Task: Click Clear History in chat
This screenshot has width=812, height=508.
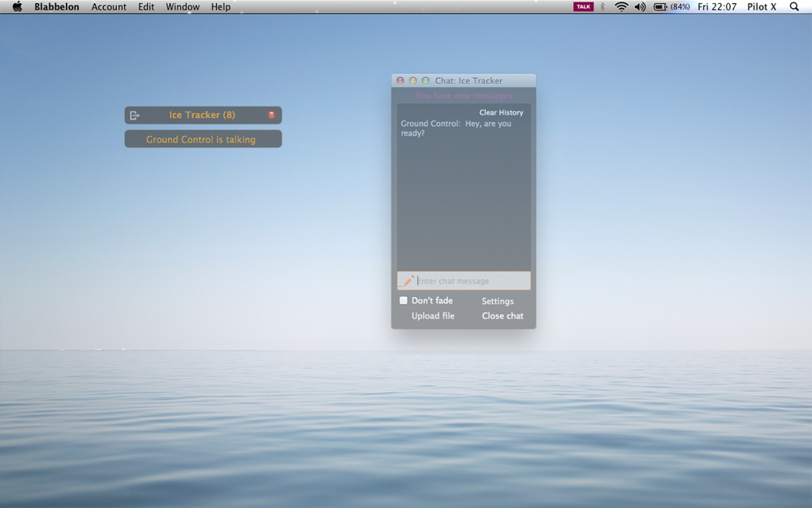Action: (501, 113)
